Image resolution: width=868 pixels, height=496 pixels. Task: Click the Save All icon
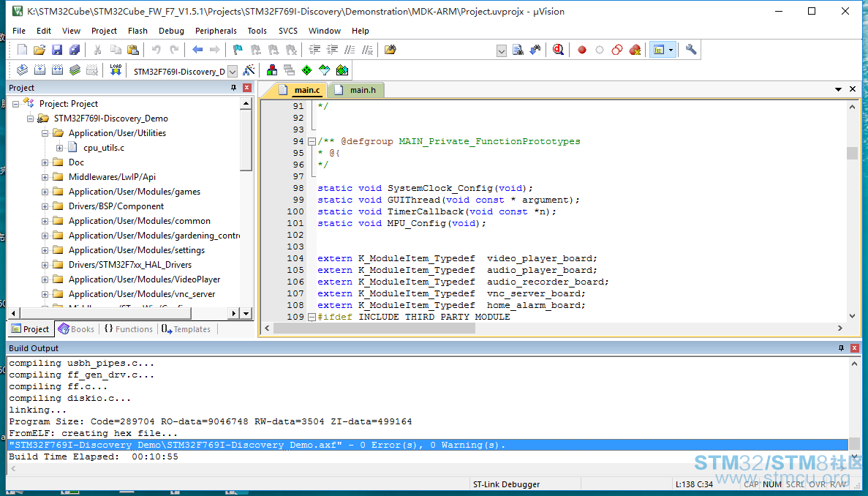pyautogui.click(x=75, y=50)
